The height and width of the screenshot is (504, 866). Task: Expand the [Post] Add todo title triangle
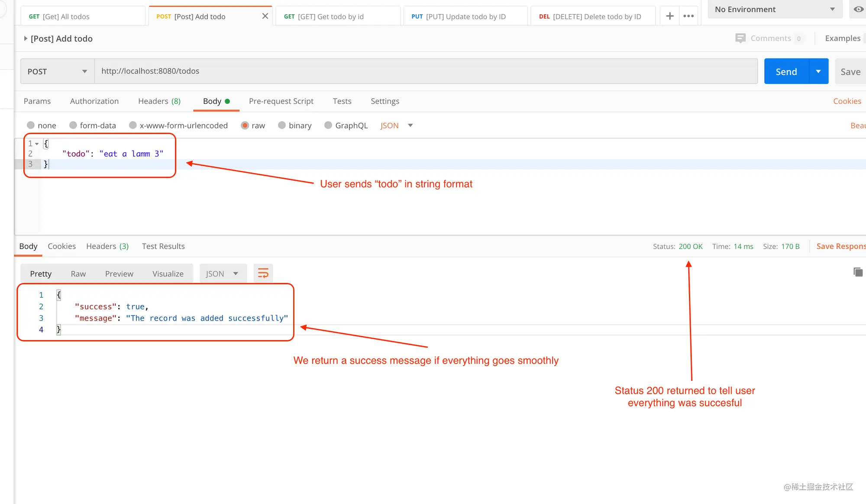coord(26,39)
